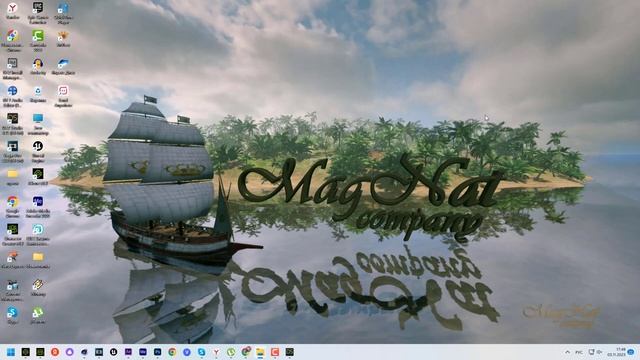Viewport: 640px width, 360px height.
Task: Open File Explorer from the taskbar
Action: 260,352
